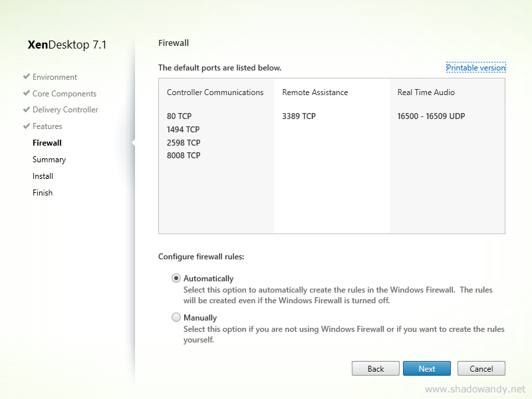The width and height of the screenshot is (532, 399).
Task: Click the Next button
Action: (x=427, y=368)
